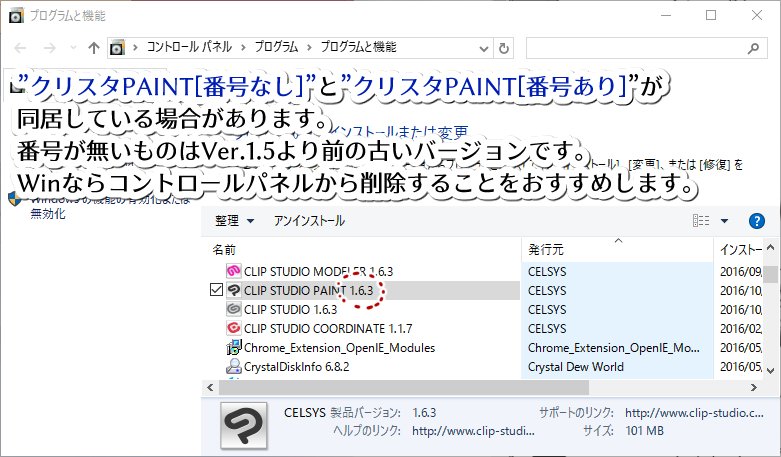Click the view layout icon
Viewport: 781px width, 457px height.
[x=701, y=221]
